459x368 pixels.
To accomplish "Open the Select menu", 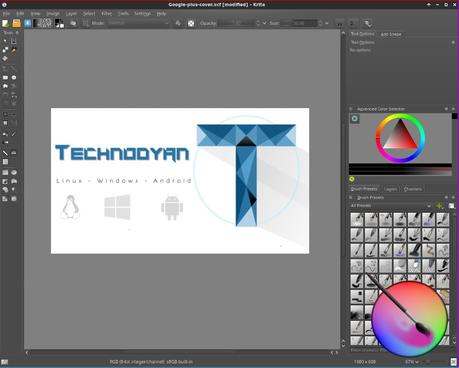I will (89, 14).
